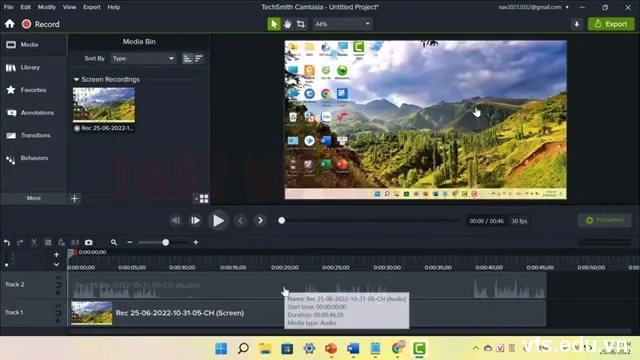Click the Copy icon in timeline toolbar
This screenshot has width=640, height=360.
tap(48, 242)
